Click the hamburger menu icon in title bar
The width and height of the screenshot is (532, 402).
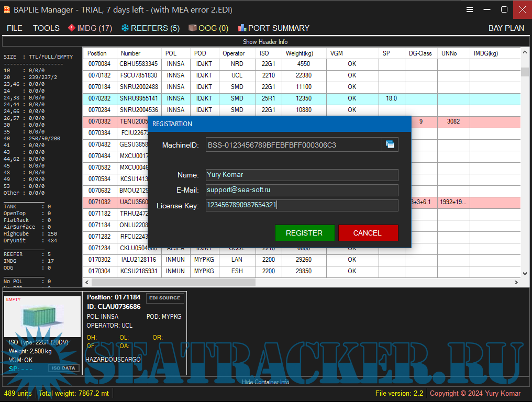pyautogui.click(x=470, y=9)
